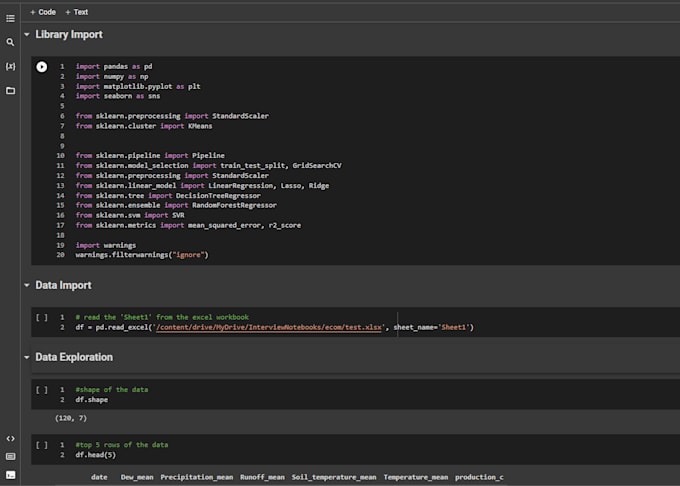680x486 pixels.
Task: Collapse the Data Import section
Action: point(27,285)
